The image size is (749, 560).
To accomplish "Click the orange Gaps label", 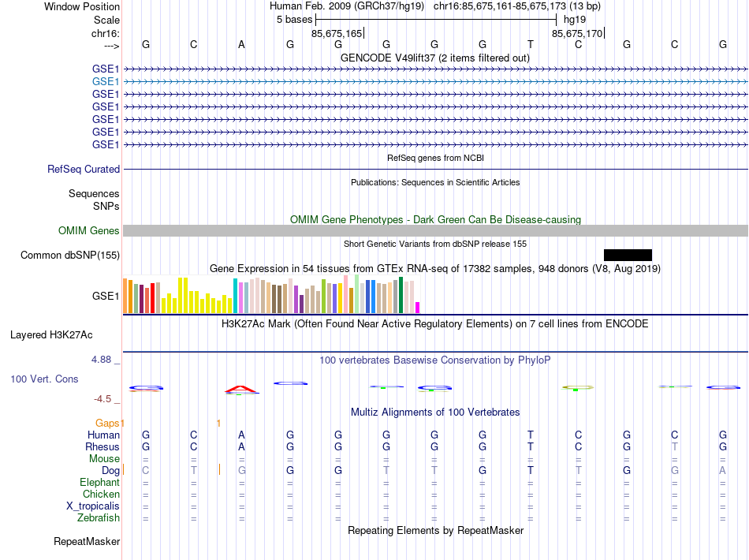I will (107, 424).
